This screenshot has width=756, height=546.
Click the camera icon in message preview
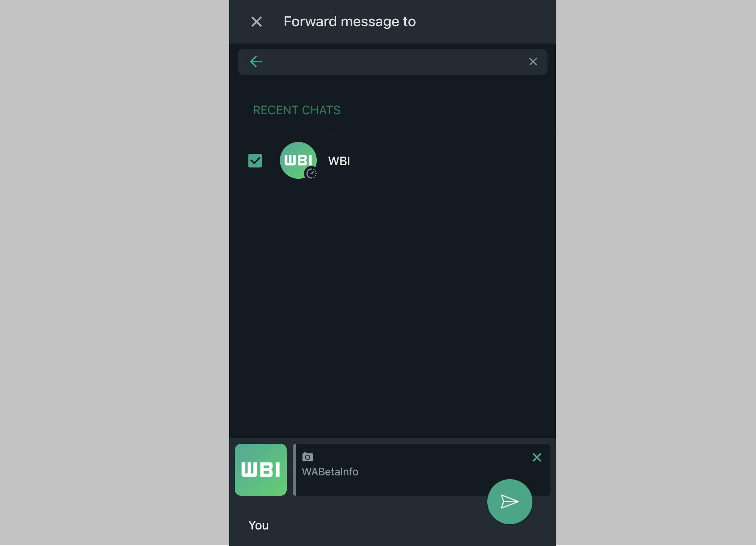(x=308, y=457)
